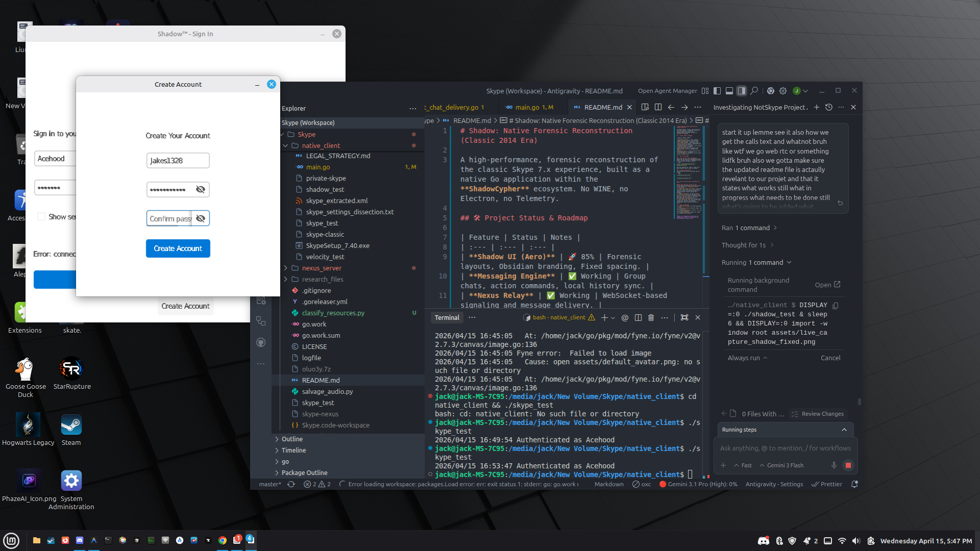Open Chrome browser icon in title bar
Screen dimensions: 980x551
(x=771, y=91)
